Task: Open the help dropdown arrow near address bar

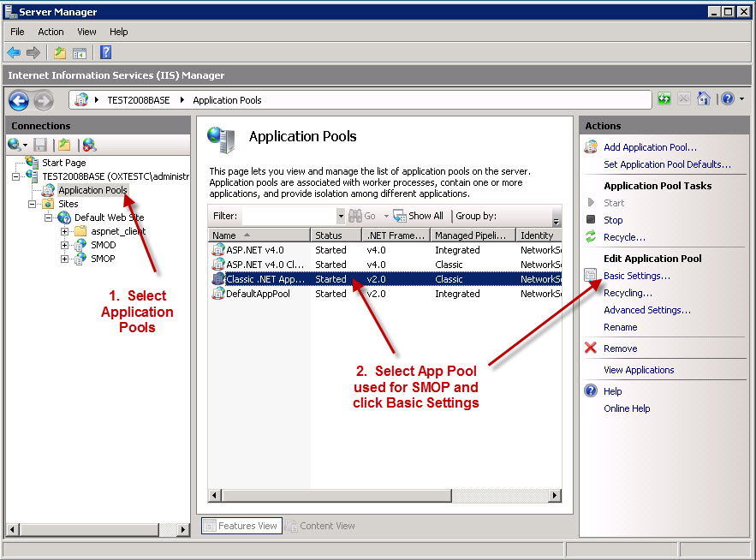Action: pos(741,98)
